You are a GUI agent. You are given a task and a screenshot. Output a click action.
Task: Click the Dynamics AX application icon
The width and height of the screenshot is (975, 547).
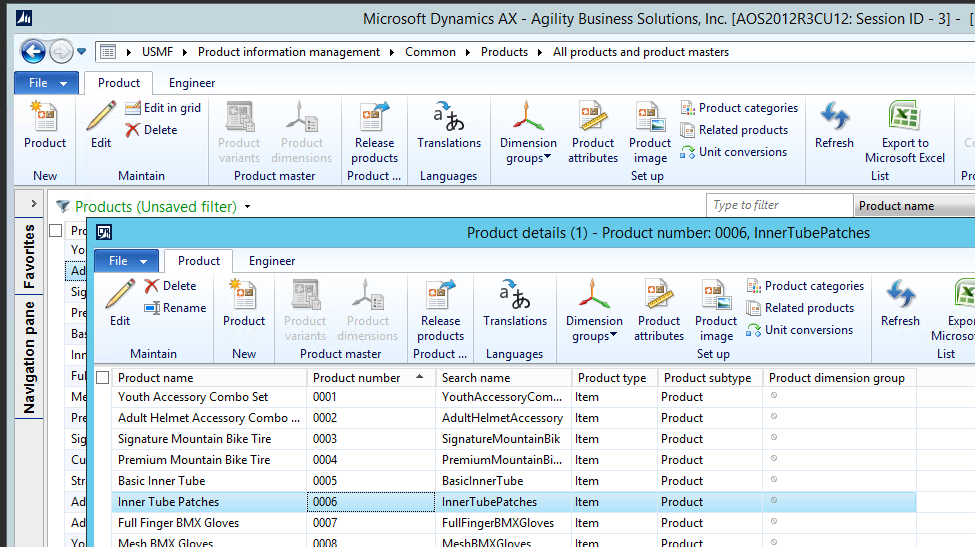[x=24, y=19]
